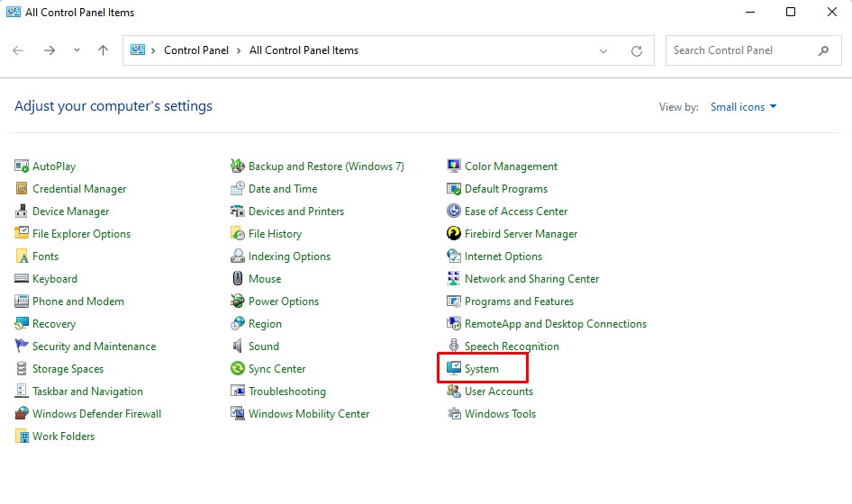Click the Security and Maintenance flag icon
This screenshot has height=504, width=852.
(x=22, y=346)
